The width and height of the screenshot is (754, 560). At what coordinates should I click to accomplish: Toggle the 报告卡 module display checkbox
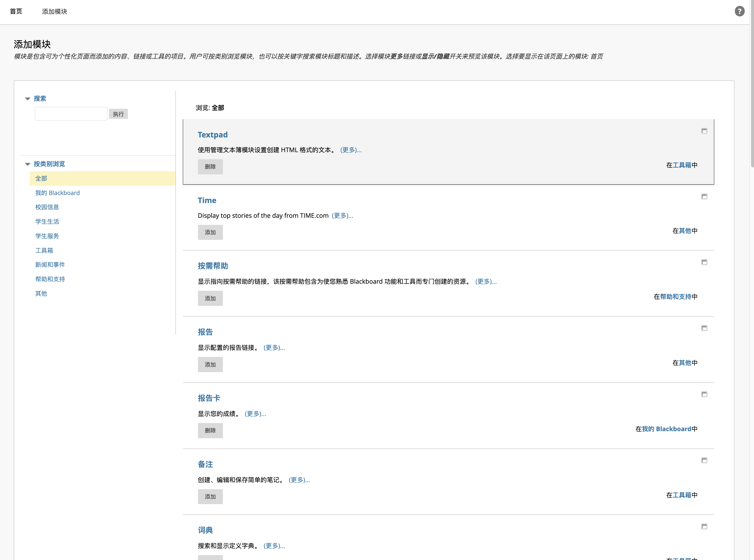(705, 394)
